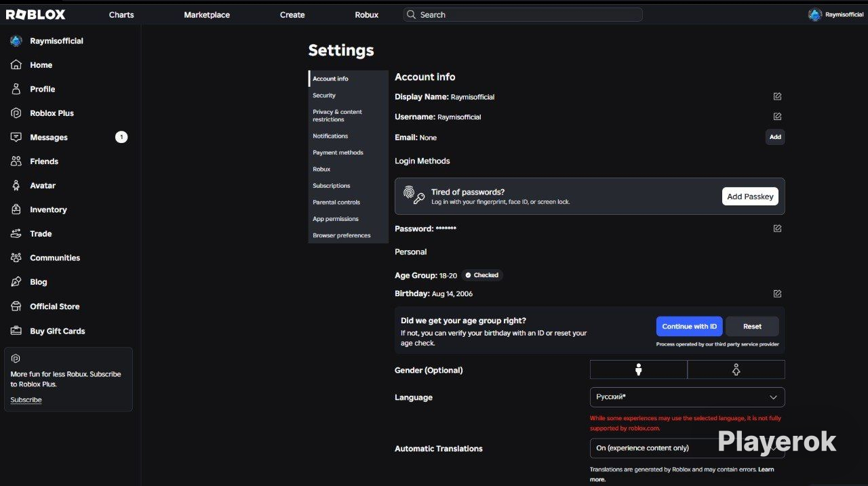868x486 pixels.
Task: Click the Official Store icon in sidebar
Action: pyautogui.click(x=16, y=306)
